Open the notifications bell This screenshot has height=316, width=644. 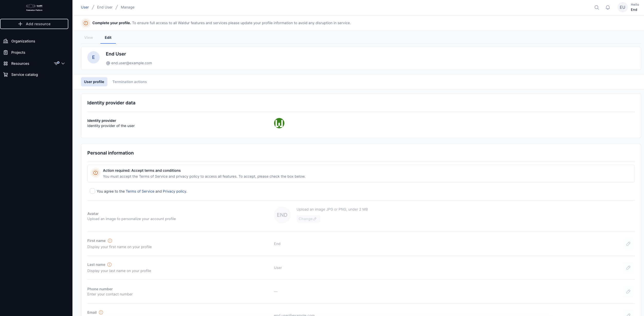(608, 7)
